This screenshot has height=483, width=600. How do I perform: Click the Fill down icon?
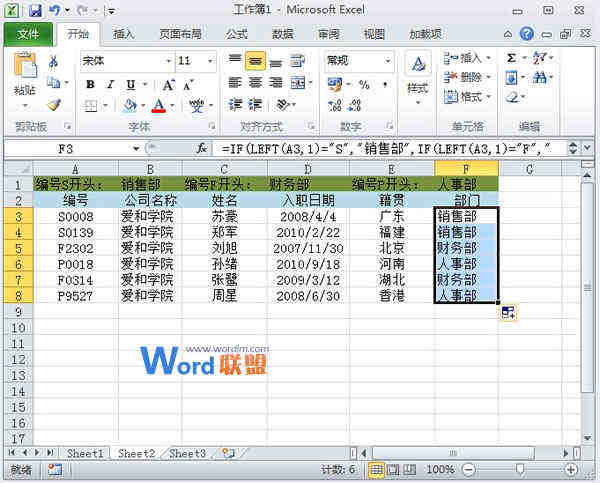[511, 78]
